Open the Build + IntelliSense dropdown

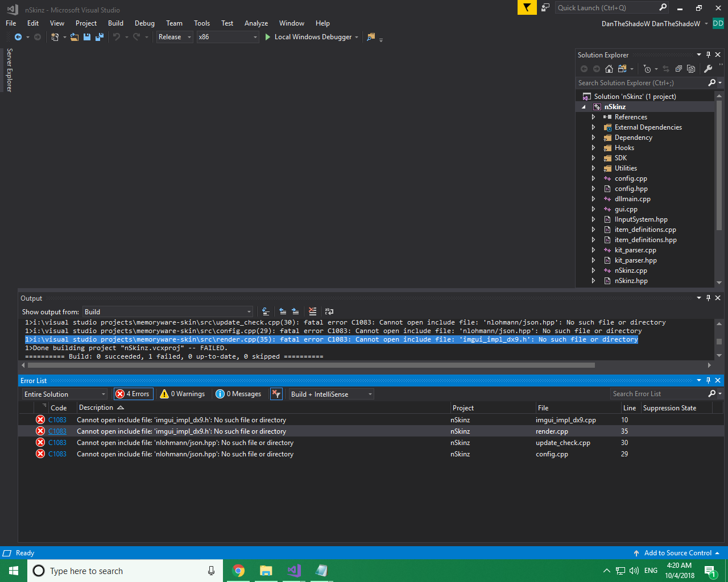point(332,394)
